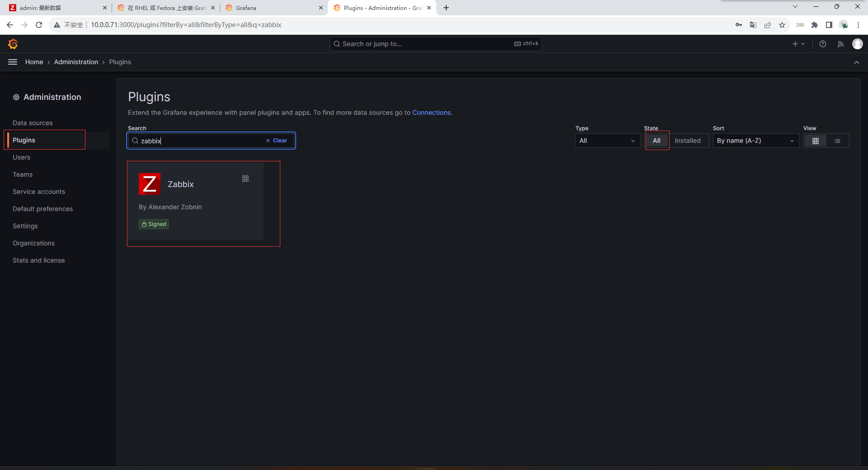The image size is (868, 470).
Task: Open Stats and license in the sidebar
Action: [38, 260]
